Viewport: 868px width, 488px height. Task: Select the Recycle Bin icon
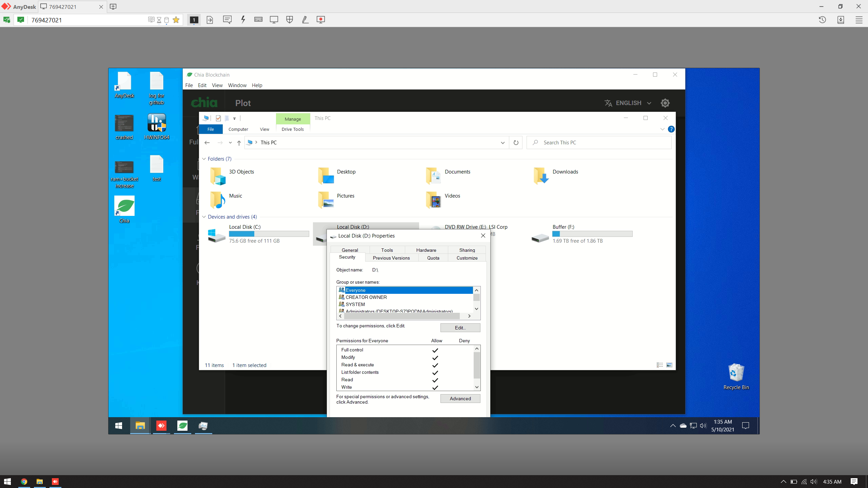736,377
